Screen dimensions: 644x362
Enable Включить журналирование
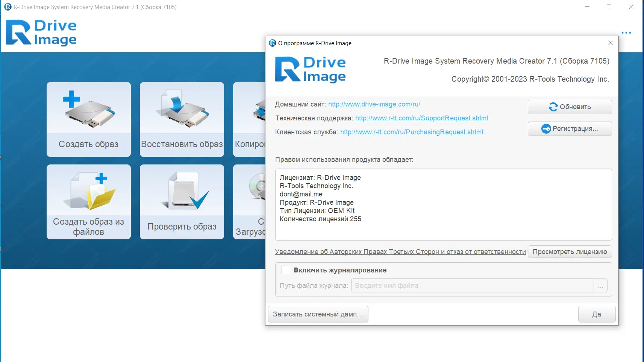pos(286,270)
